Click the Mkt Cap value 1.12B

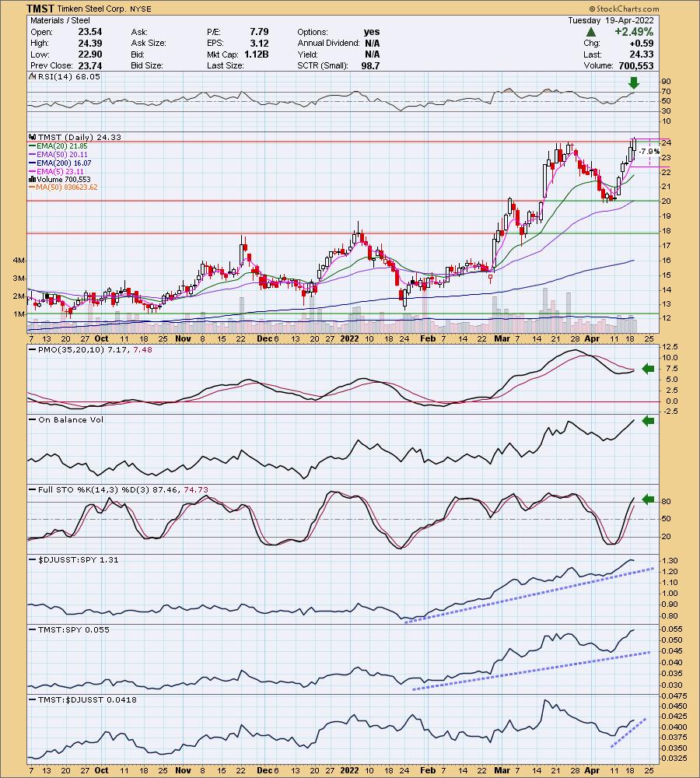click(x=257, y=54)
